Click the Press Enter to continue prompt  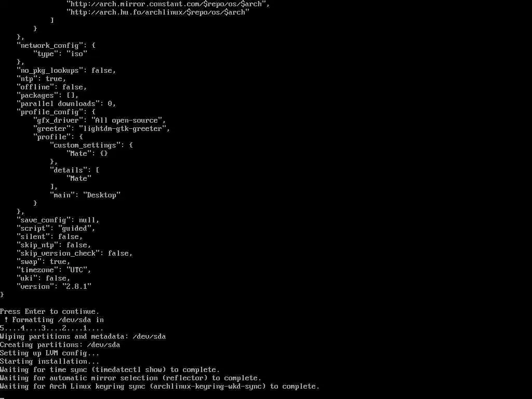49,312
